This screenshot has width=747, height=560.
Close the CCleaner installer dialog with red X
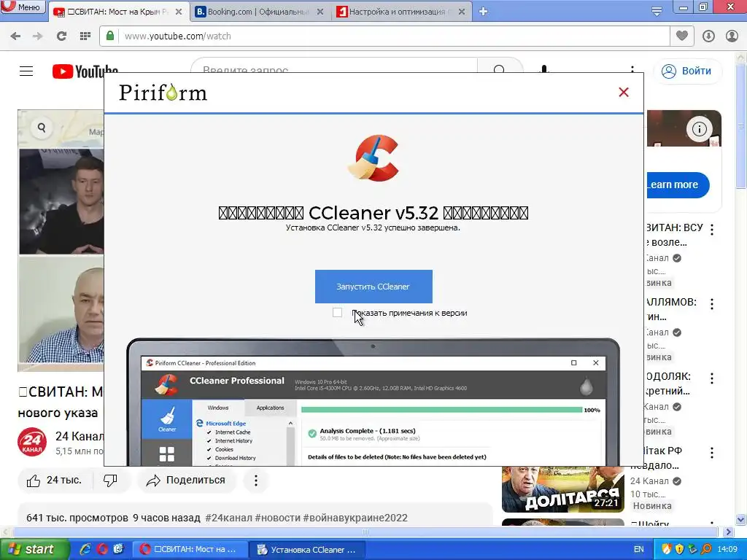[624, 93]
